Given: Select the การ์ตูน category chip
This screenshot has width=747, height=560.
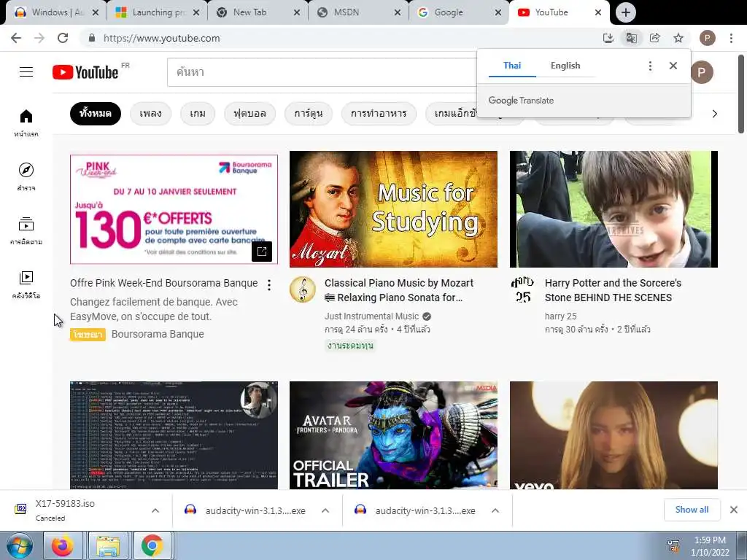Looking at the screenshot, I should coord(309,114).
